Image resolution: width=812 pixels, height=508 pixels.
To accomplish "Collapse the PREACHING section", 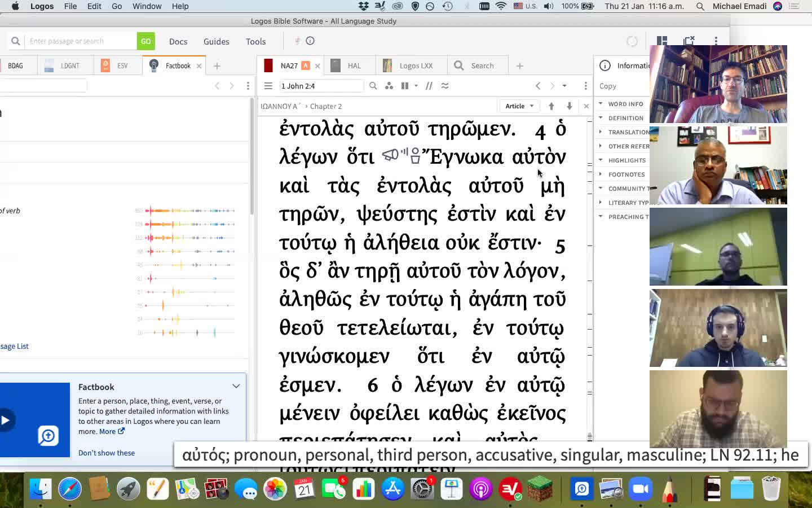I will 601,216.
